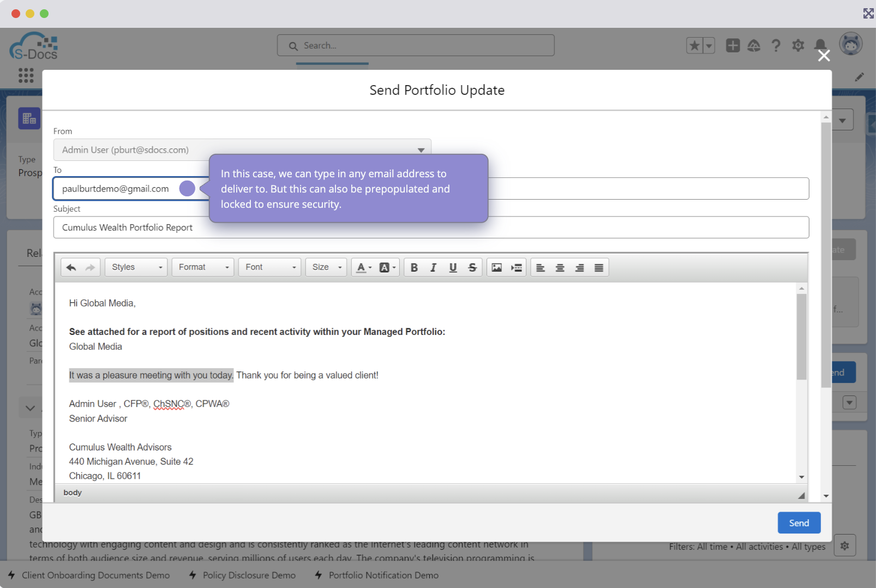Screen dimensions: 876x588
Task: Click the fullscreen expand icon in the title bar
Action: point(868,13)
